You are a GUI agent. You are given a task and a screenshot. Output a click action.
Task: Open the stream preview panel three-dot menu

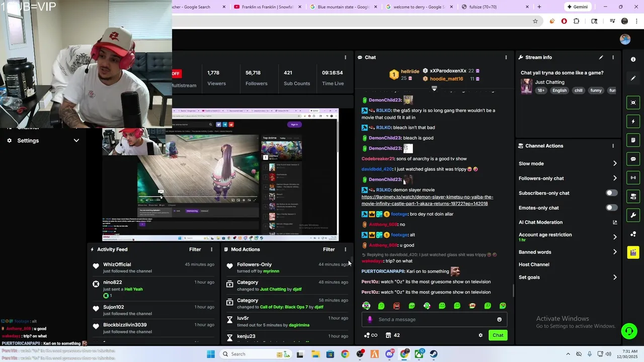[345, 57]
